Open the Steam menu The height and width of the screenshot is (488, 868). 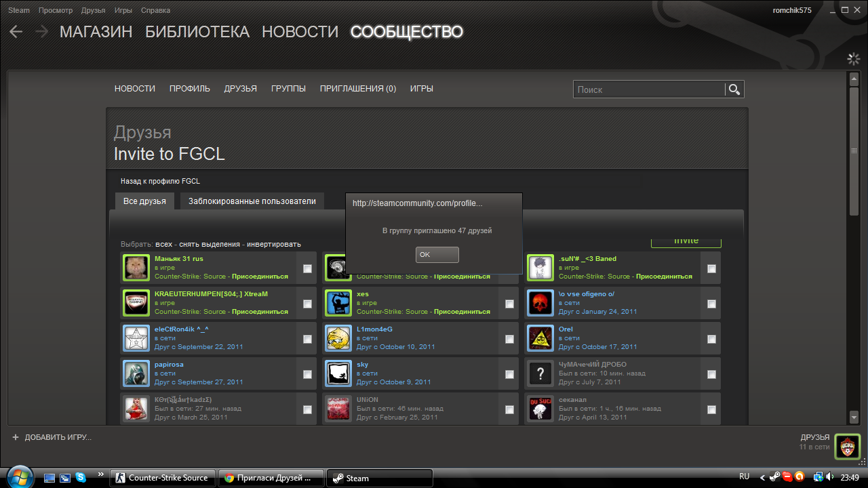pyautogui.click(x=19, y=10)
